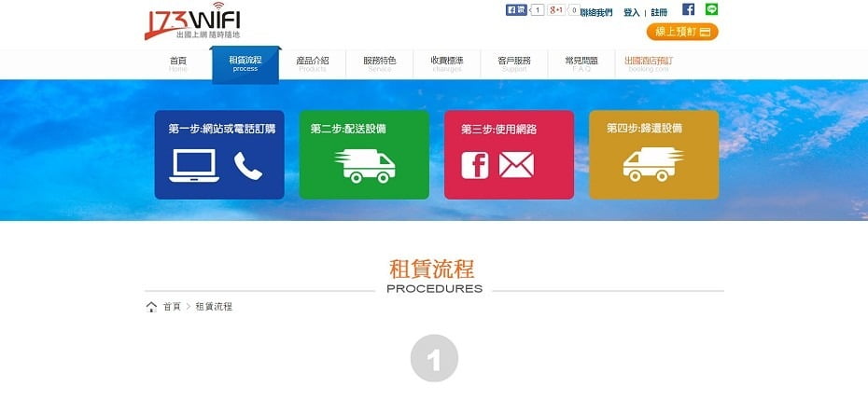This screenshot has width=868, height=400.
Task: Click the 登入 link
Action: (631, 13)
